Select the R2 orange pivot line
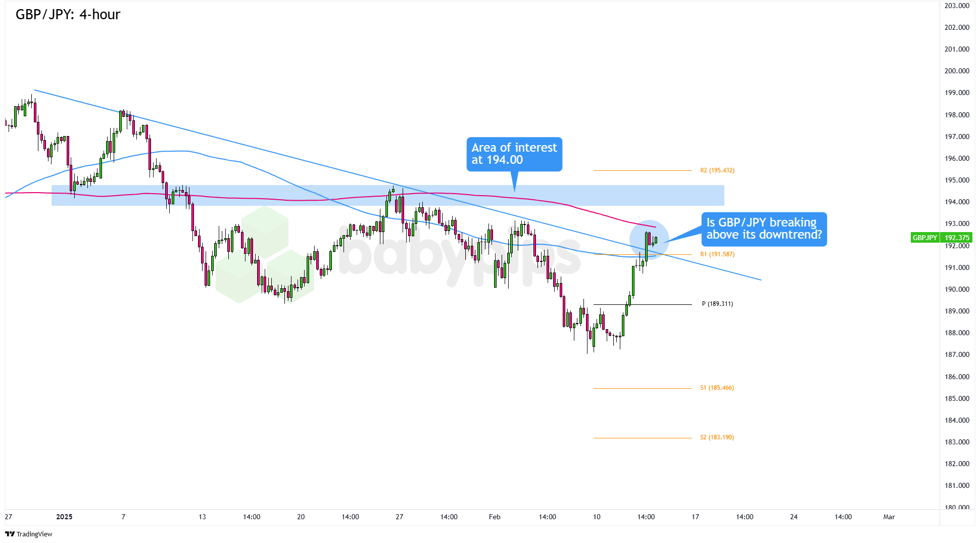Screen dimensions: 980x543 click(x=643, y=170)
